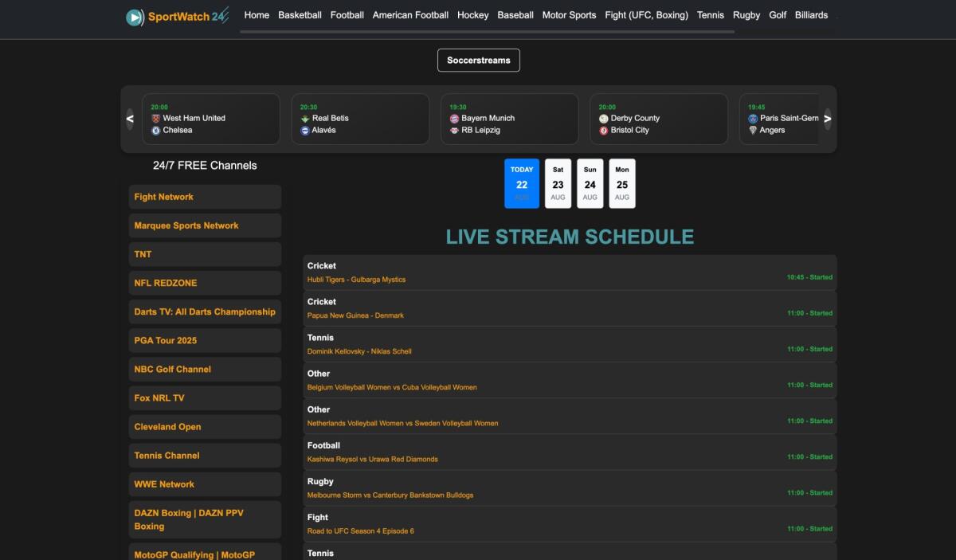Advance match carousel with the right arrow
Image resolution: width=956 pixels, height=560 pixels.
(827, 119)
